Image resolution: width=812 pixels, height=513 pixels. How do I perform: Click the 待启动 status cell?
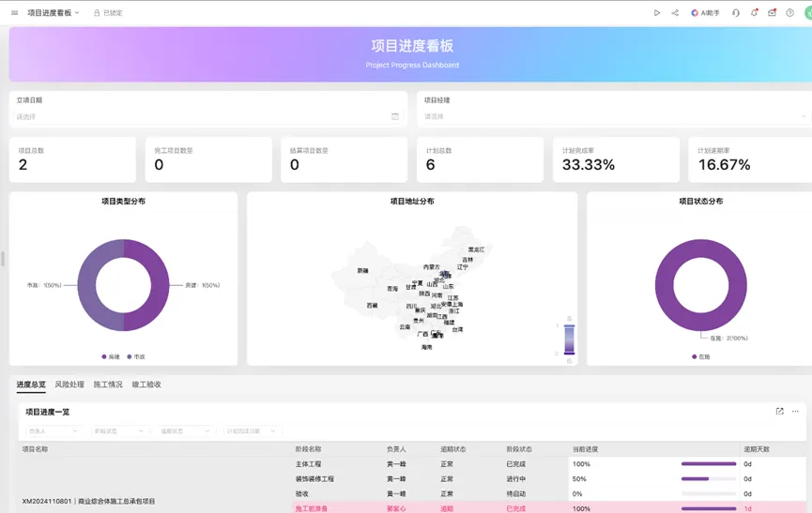(516, 494)
